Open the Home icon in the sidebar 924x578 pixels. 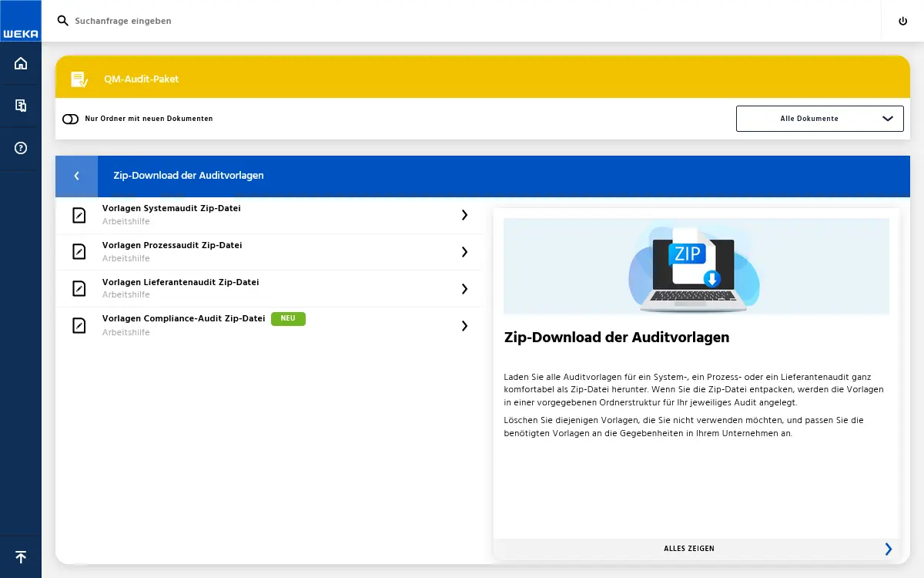point(20,63)
